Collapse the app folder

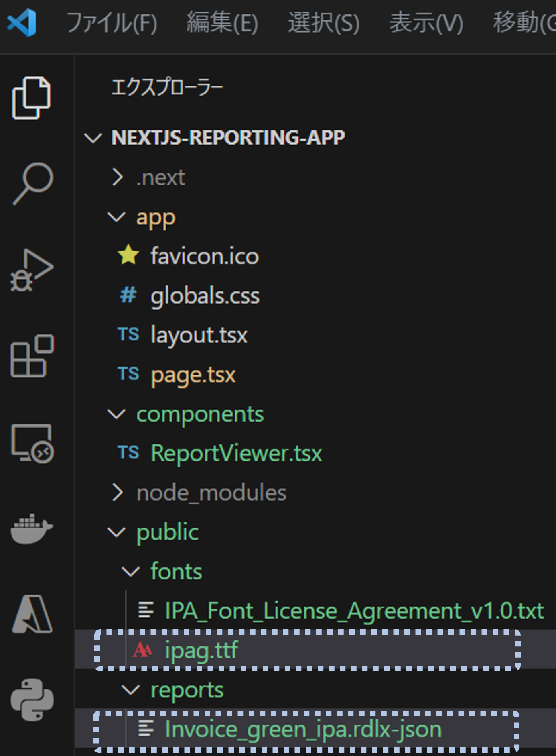coord(117,217)
